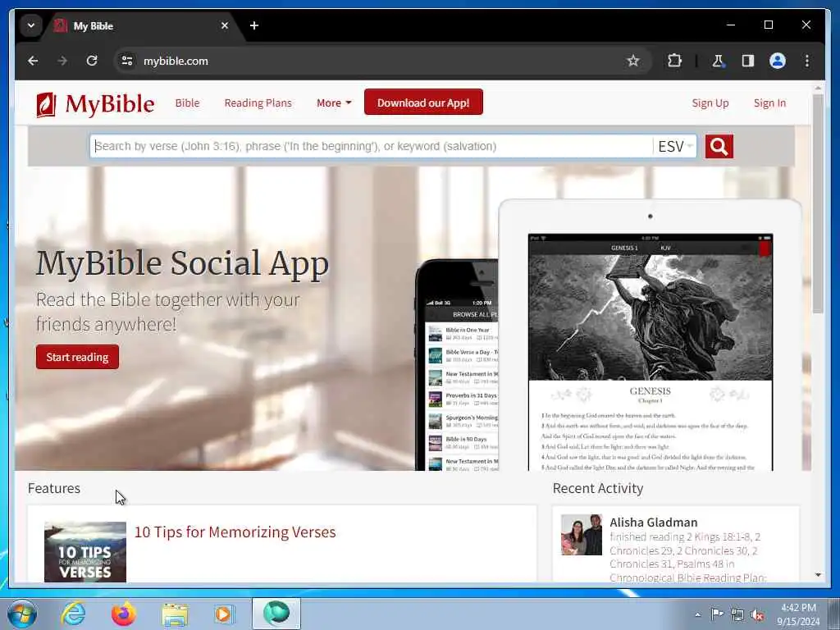Go back with browser back arrow

tap(33, 61)
